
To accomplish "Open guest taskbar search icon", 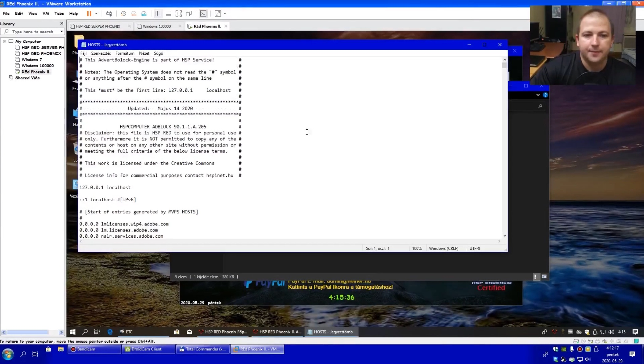I will (x=85, y=332).
